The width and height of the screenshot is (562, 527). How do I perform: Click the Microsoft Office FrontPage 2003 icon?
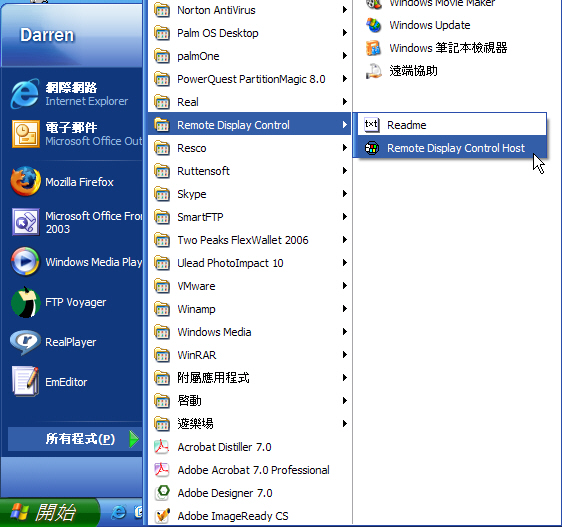tap(25, 222)
